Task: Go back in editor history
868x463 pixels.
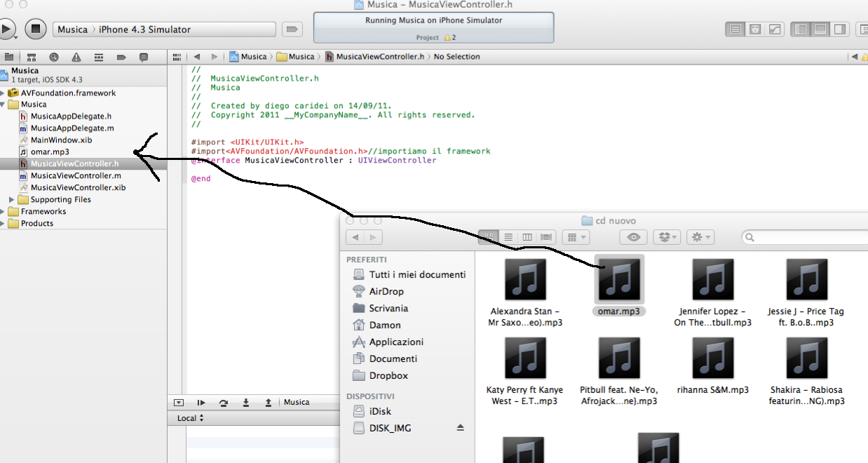Action: [197, 57]
